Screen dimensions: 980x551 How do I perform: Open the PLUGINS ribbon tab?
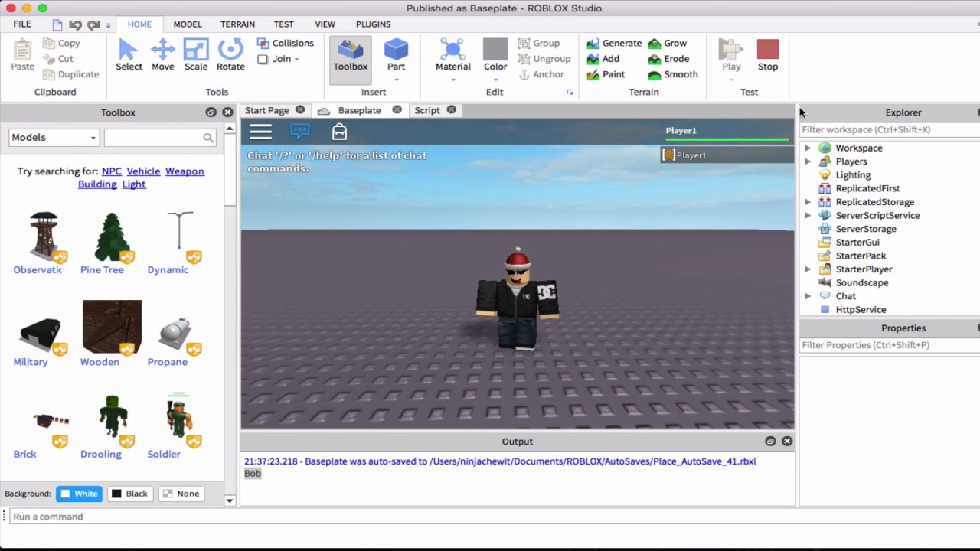(373, 24)
